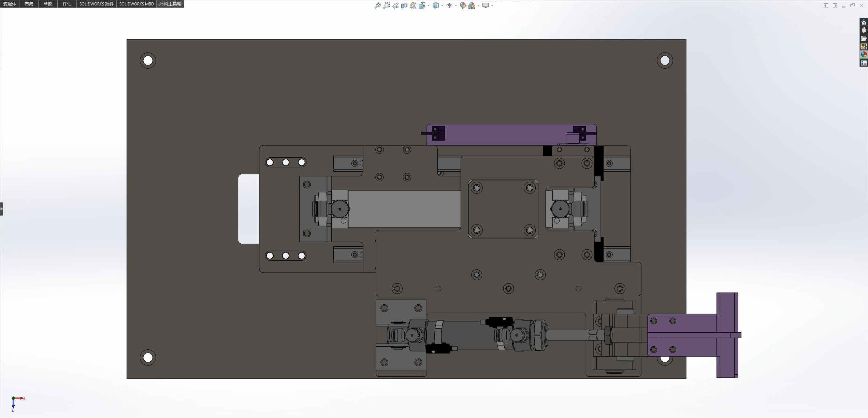Expand the Display Style dropdown arrow
This screenshot has height=418, width=868.
pos(442,5)
